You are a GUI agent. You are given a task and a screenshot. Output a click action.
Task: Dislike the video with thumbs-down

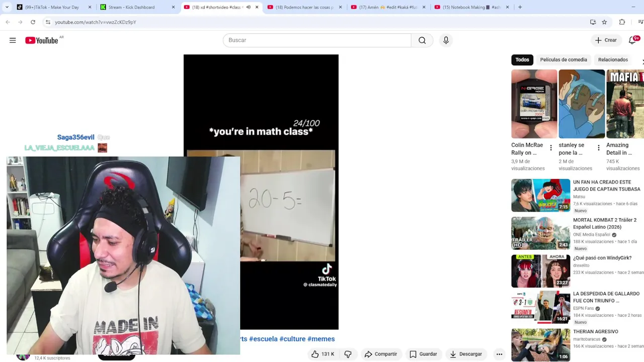(348, 354)
